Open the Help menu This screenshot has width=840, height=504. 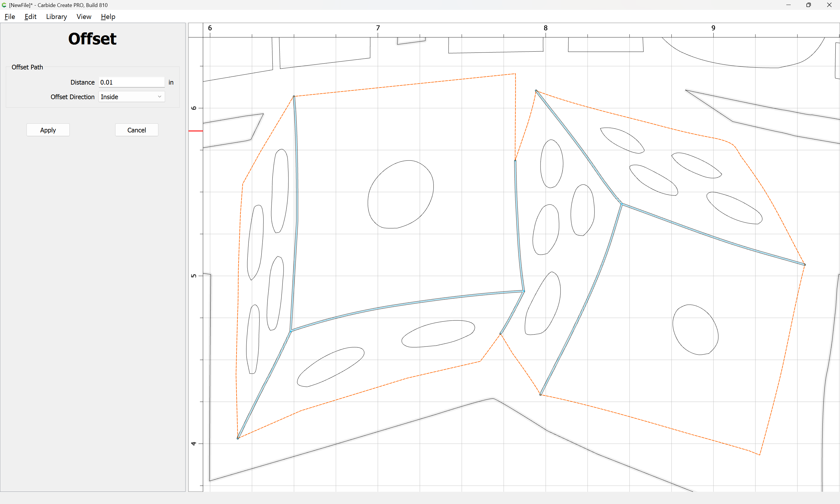tap(108, 17)
